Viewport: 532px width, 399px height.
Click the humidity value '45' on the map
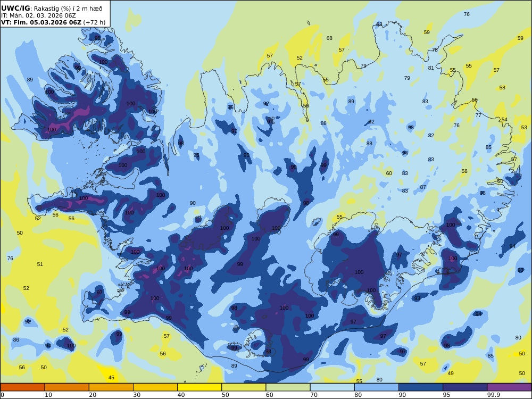coord(111,377)
